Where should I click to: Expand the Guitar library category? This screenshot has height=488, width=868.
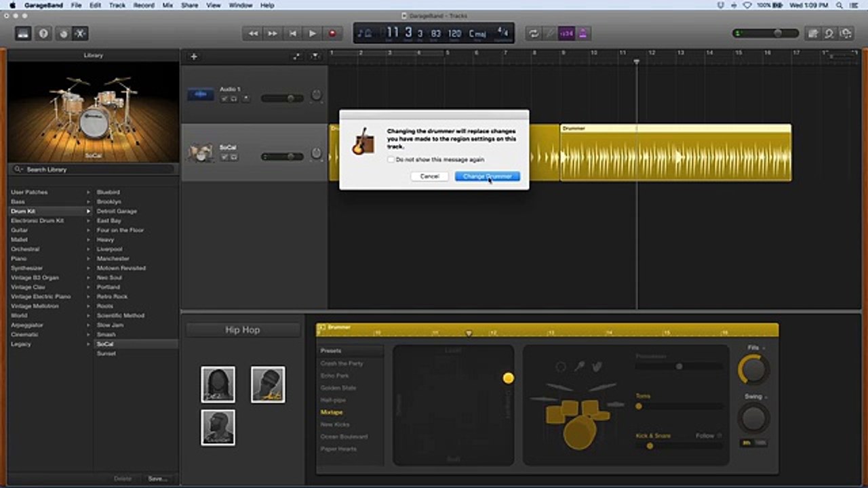coord(88,230)
